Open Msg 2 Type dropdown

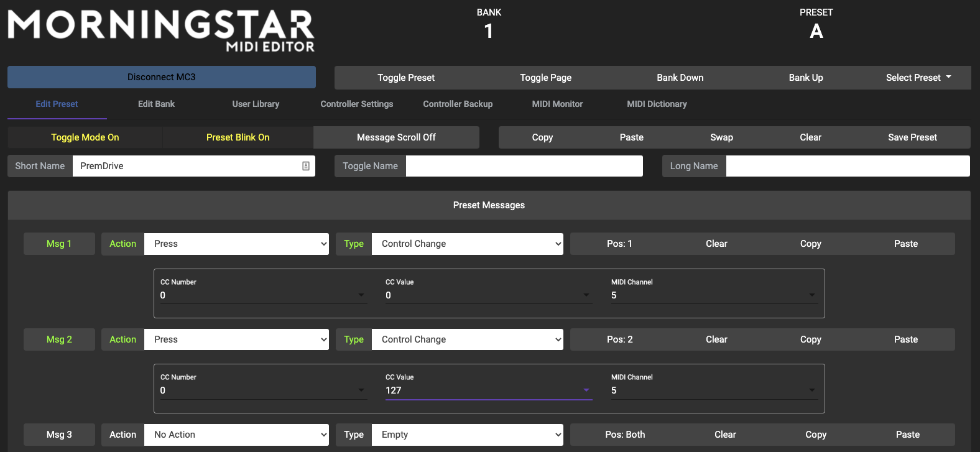click(x=467, y=339)
